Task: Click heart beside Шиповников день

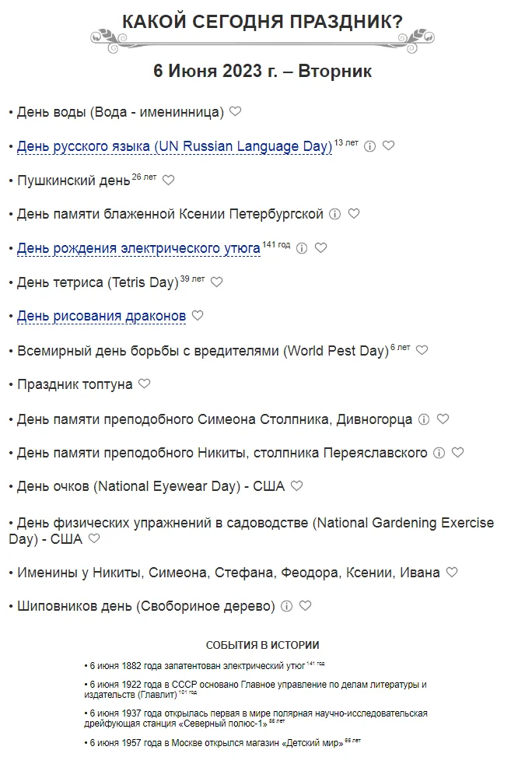Action: pos(306,605)
